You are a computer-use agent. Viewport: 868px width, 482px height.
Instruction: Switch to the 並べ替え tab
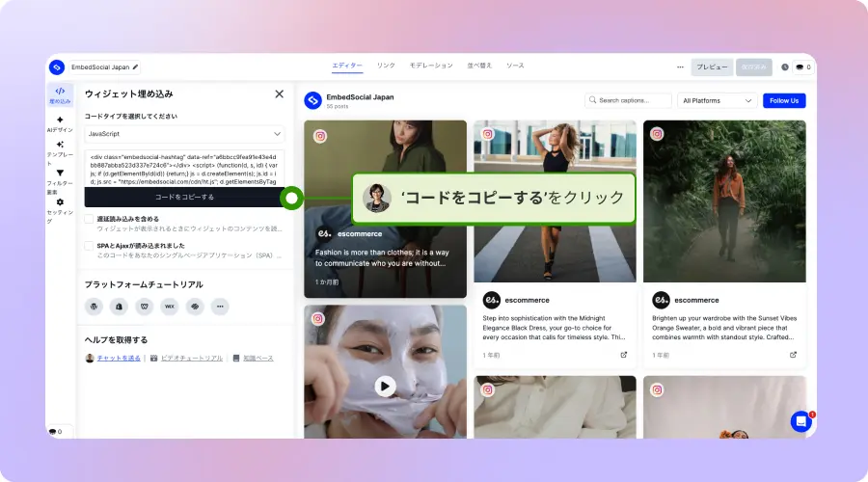click(x=478, y=66)
